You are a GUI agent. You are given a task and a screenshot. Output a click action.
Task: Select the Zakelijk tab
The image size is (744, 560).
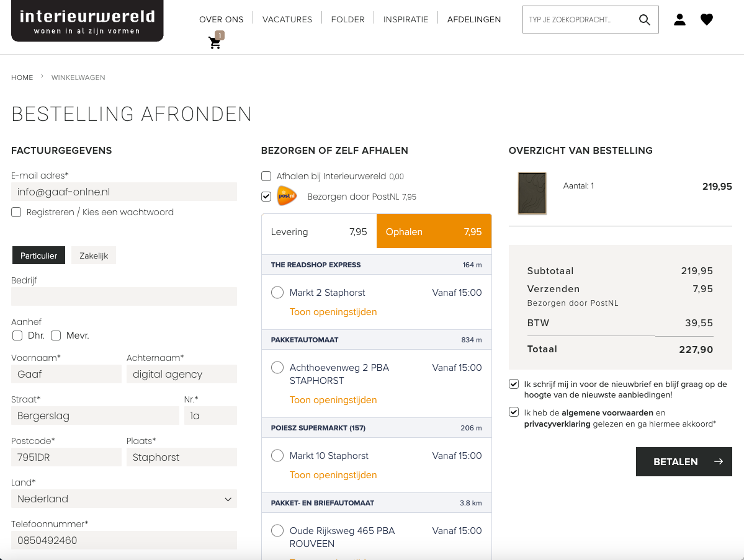coord(93,255)
